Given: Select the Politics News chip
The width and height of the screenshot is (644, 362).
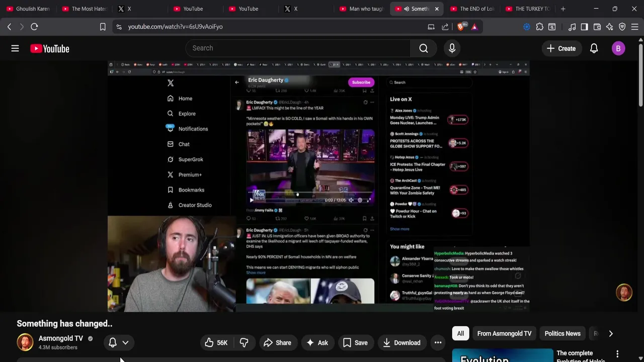Looking at the screenshot, I should coord(562,333).
